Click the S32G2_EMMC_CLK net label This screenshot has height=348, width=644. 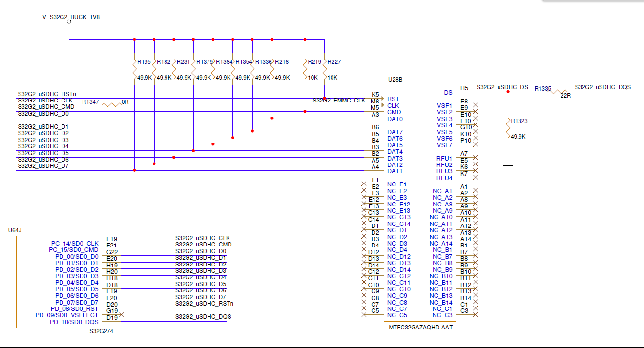pos(339,100)
